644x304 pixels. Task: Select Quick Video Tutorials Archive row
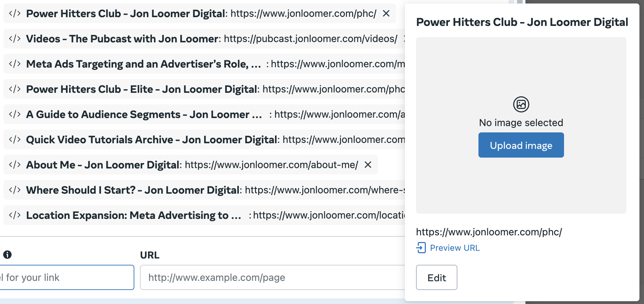(204, 139)
